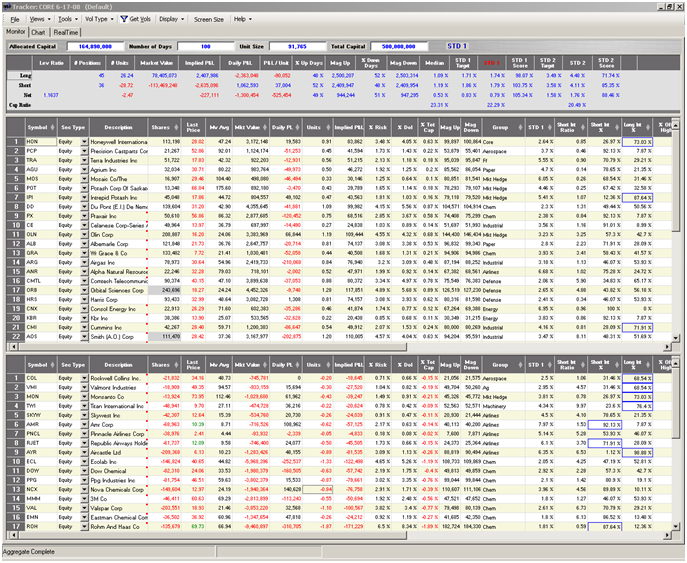Viewport: 687px width, 563px height.
Task: Switch to the RealTime tab
Action: pyautogui.click(x=66, y=32)
